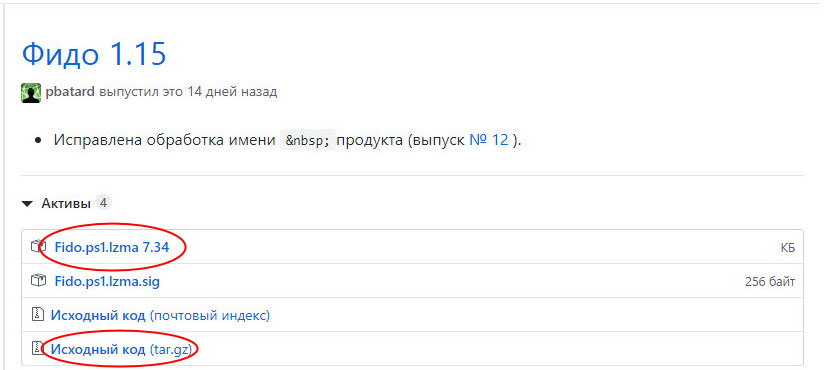
Task: Click the &nbsp; inline code snippet
Action: pyautogui.click(x=308, y=141)
